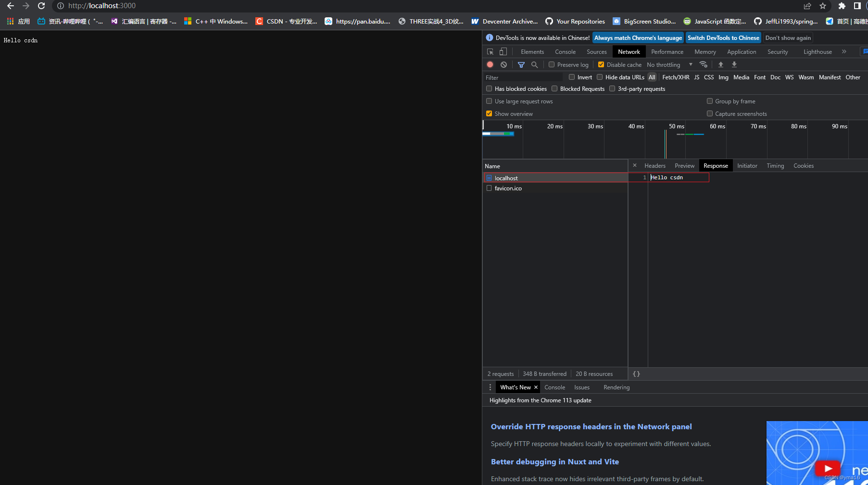This screenshot has width=868, height=485.
Task: Open the Console panel tab
Action: [565, 51]
